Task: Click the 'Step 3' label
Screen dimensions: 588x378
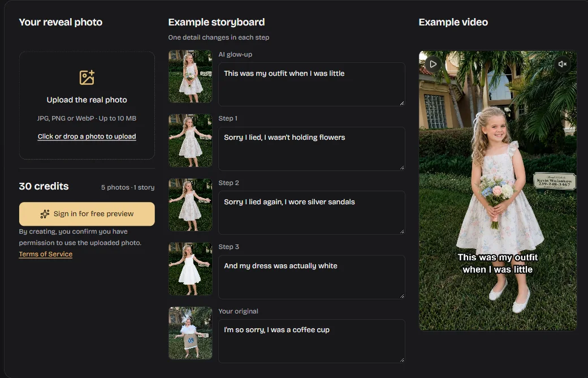Action: (x=229, y=247)
